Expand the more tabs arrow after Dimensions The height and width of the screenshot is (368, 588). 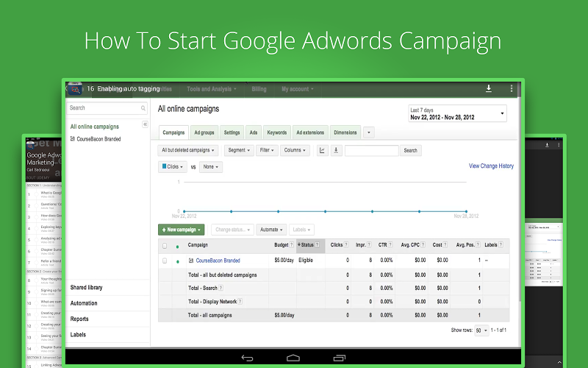[369, 132]
